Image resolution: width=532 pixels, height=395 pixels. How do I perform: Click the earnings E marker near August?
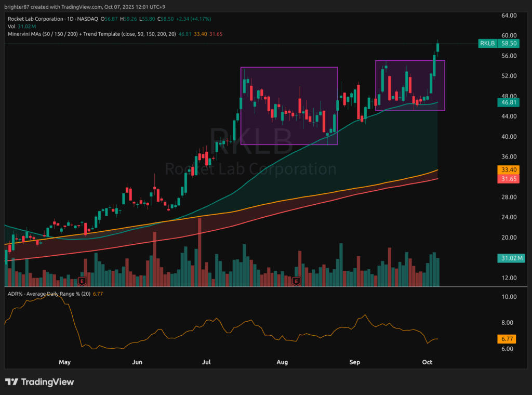pos(297,281)
